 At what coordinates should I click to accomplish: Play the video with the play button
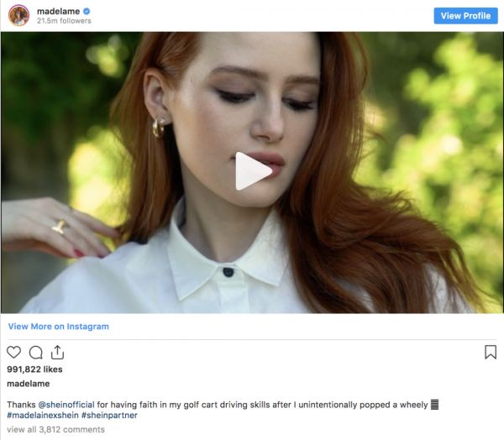coord(252,171)
